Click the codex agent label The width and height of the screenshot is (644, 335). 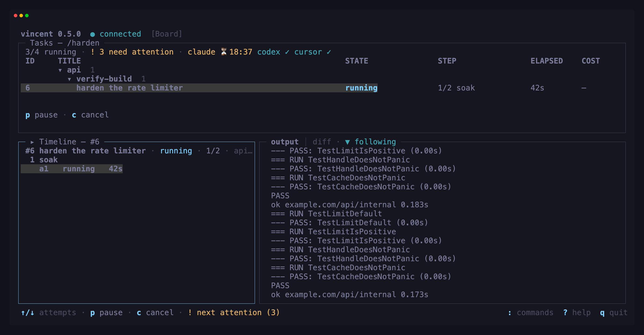269,52
